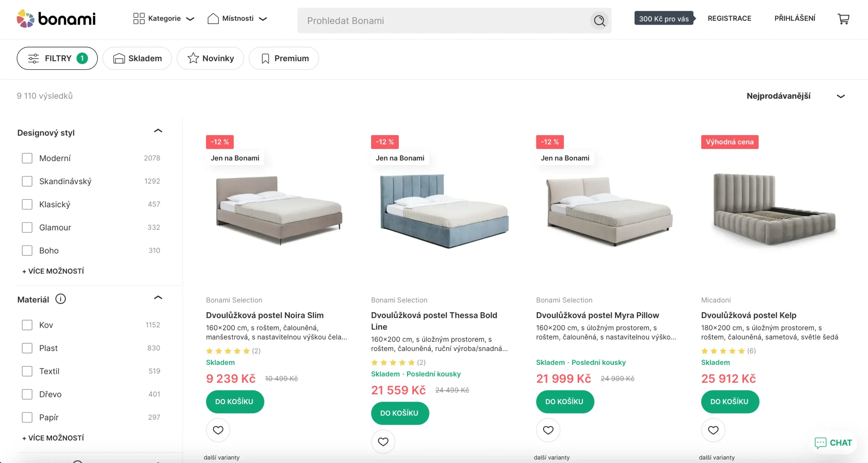Go to the Registrace page
Screen dimensions: 868x463
tap(729, 18)
